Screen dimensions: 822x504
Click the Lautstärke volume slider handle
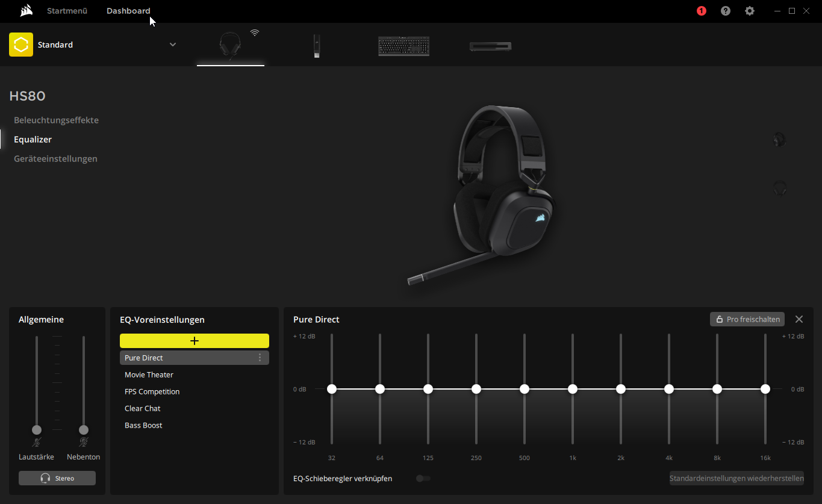click(37, 430)
